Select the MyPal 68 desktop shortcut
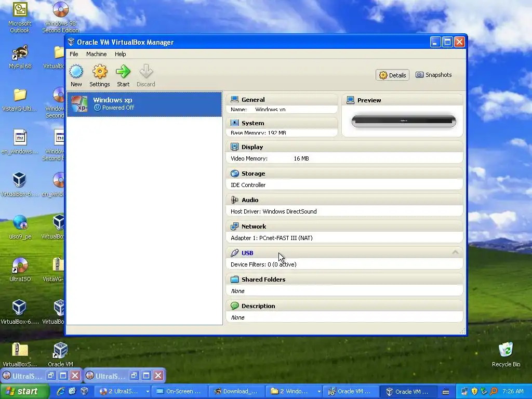The image size is (532, 399). click(20, 53)
